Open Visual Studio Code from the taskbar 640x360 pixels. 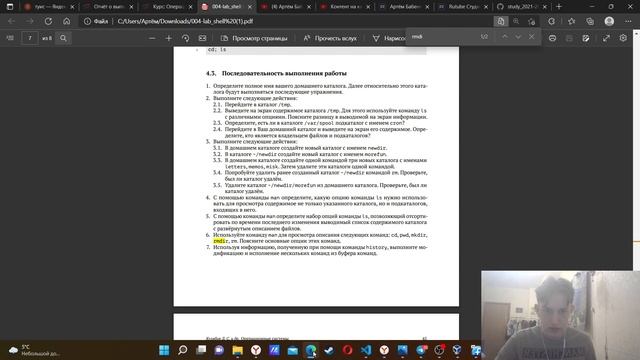pos(366,350)
